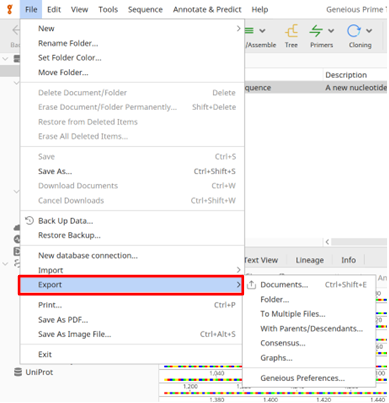
Task: Choose Graphs export option
Action: tap(309, 358)
